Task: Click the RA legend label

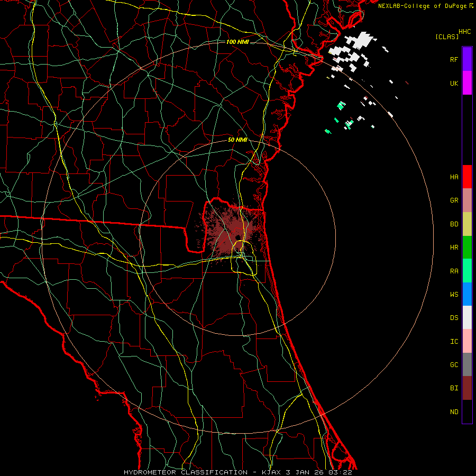Action: pos(454,271)
